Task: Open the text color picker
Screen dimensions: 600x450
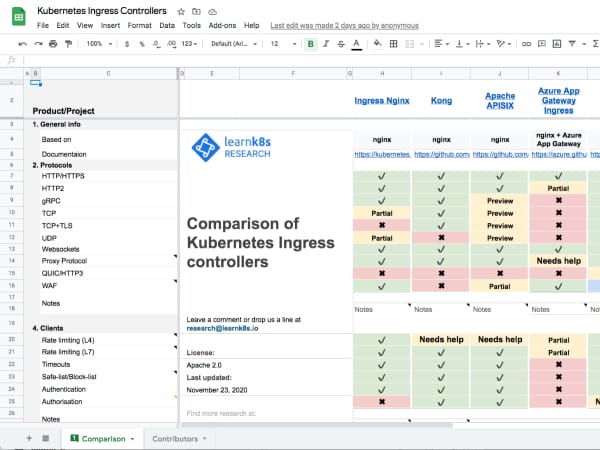Action: click(356, 44)
